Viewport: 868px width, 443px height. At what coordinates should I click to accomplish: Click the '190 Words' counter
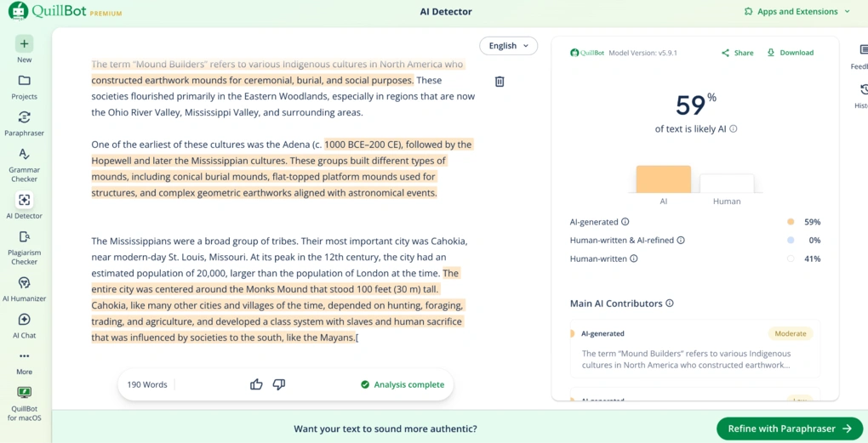147,384
